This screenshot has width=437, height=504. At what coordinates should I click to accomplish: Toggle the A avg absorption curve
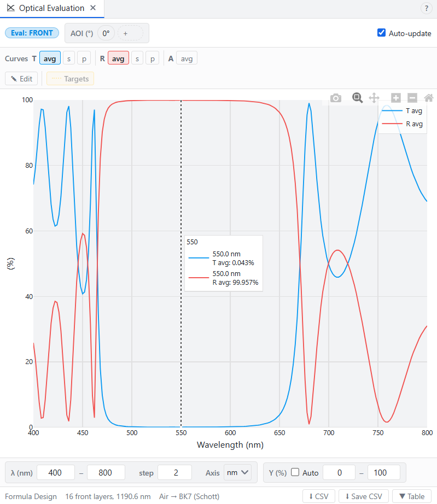coord(187,58)
